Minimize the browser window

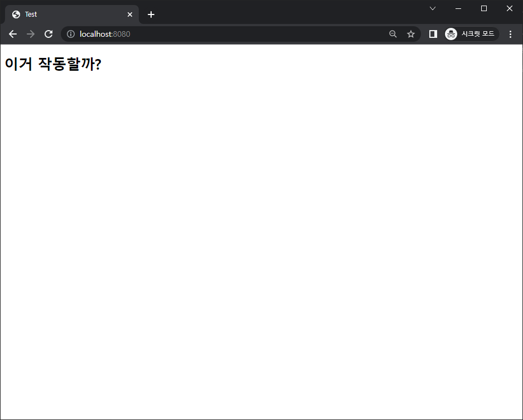tap(458, 8)
